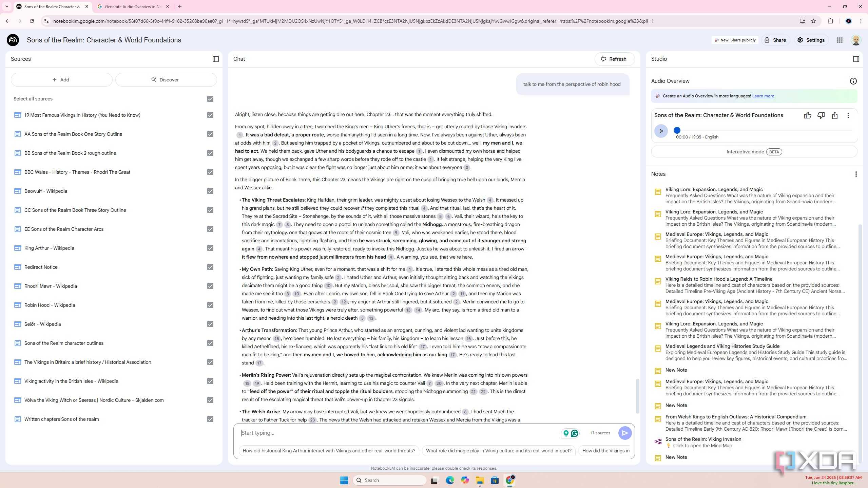Viewport: 868px width, 488px height.
Task: Collapse the Sources panel icon
Action: (216, 59)
